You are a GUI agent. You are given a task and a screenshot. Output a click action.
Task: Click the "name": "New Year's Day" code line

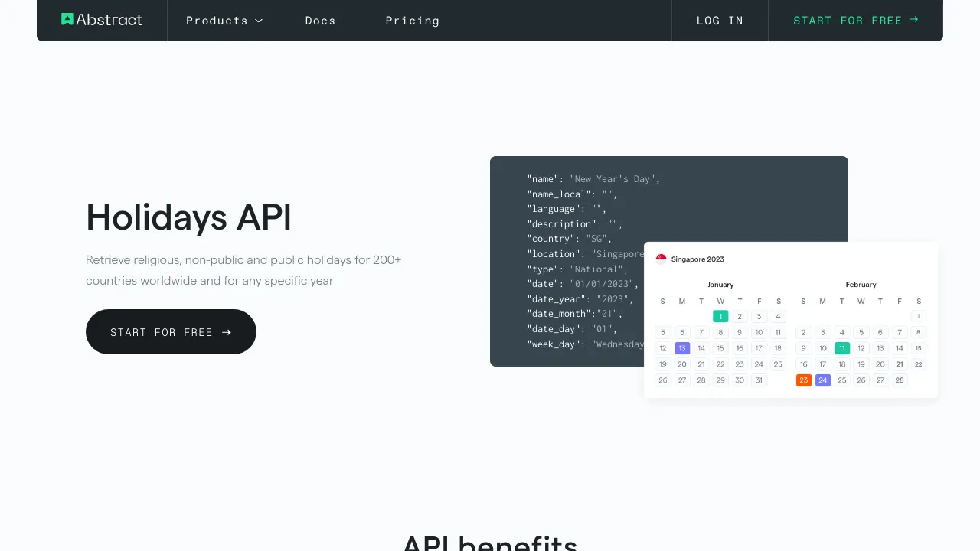[593, 179]
